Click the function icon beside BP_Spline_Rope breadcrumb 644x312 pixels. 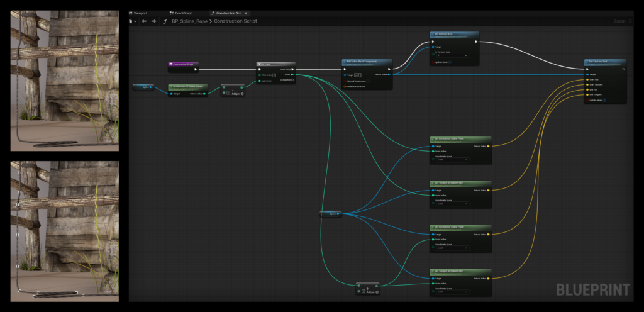(165, 21)
